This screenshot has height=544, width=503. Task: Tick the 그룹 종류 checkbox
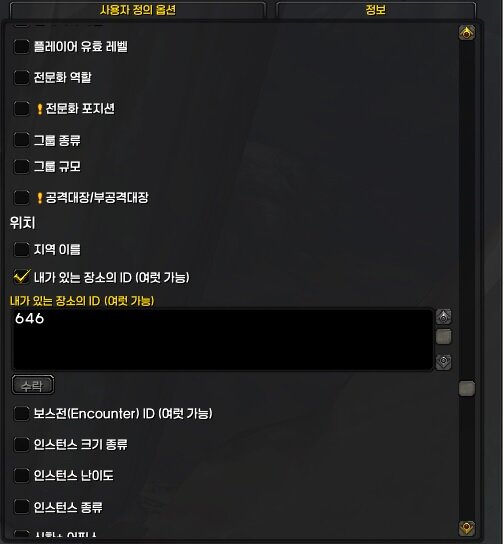(x=22, y=140)
